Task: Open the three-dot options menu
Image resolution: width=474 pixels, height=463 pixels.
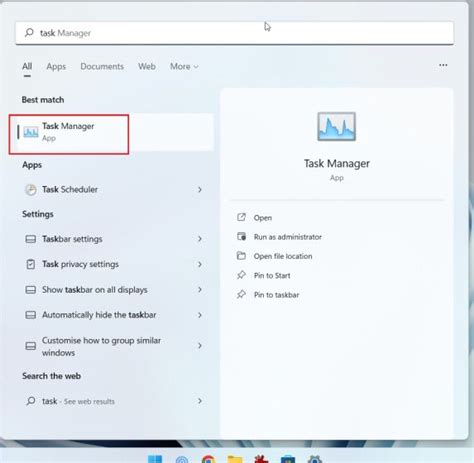Action: pyautogui.click(x=443, y=65)
